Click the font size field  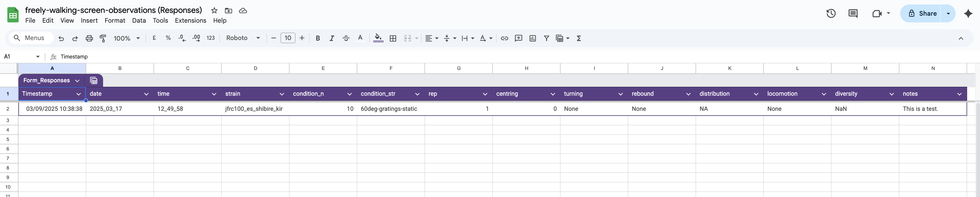pyautogui.click(x=288, y=38)
